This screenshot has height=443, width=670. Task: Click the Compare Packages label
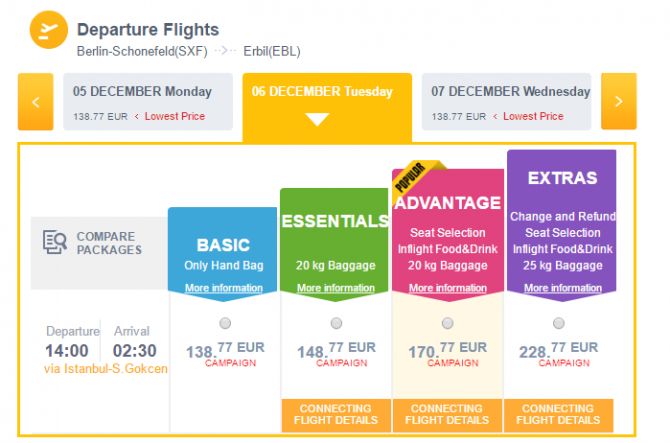109,243
